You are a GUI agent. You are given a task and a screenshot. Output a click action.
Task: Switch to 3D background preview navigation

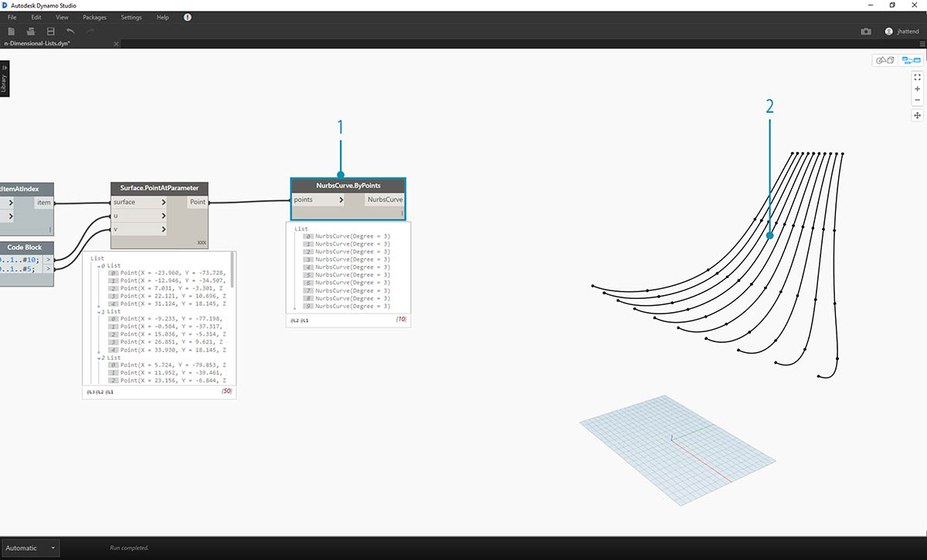point(885,60)
